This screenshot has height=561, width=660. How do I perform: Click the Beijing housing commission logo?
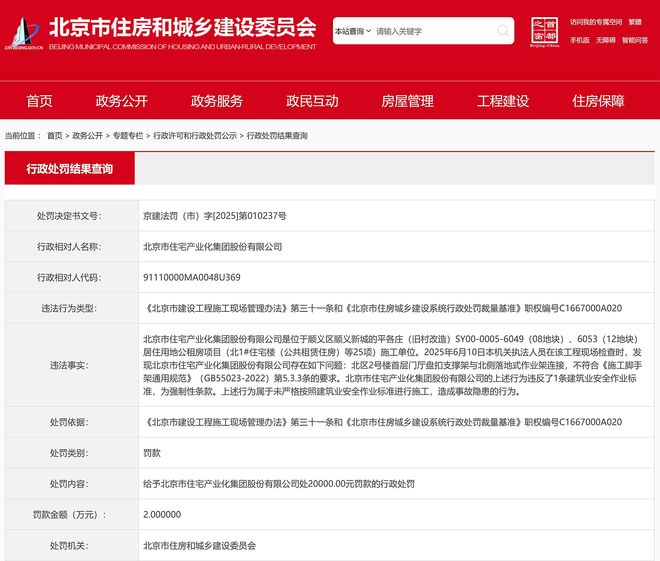click(24, 33)
